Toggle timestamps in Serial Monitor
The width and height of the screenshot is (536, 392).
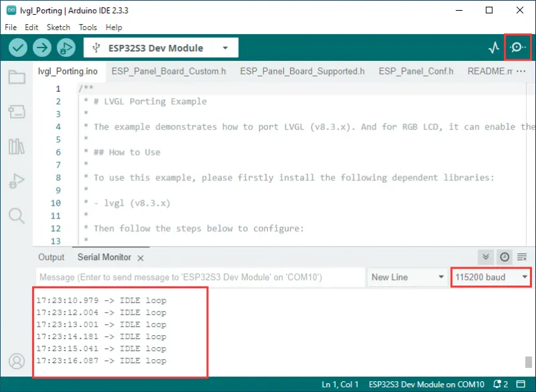pyautogui.click(x=505, y=257)
